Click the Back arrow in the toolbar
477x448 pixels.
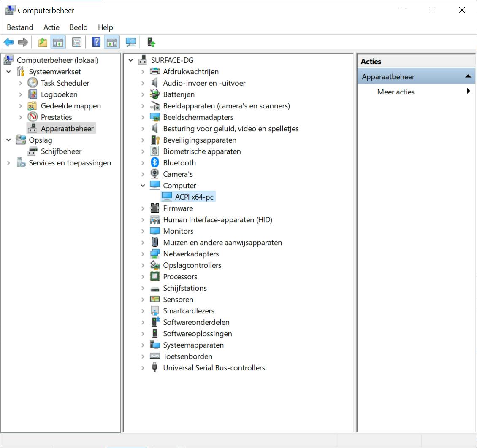(x=8, y=42)
